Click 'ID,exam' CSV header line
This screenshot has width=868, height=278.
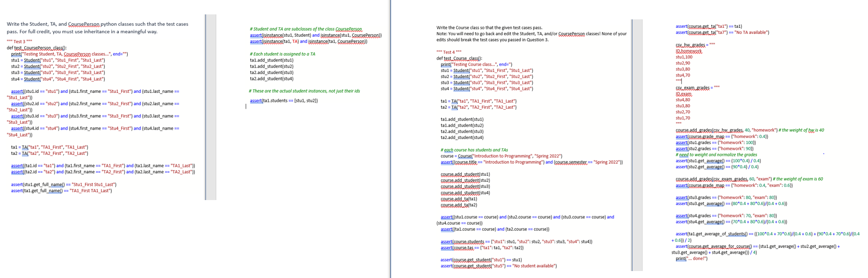684,94
